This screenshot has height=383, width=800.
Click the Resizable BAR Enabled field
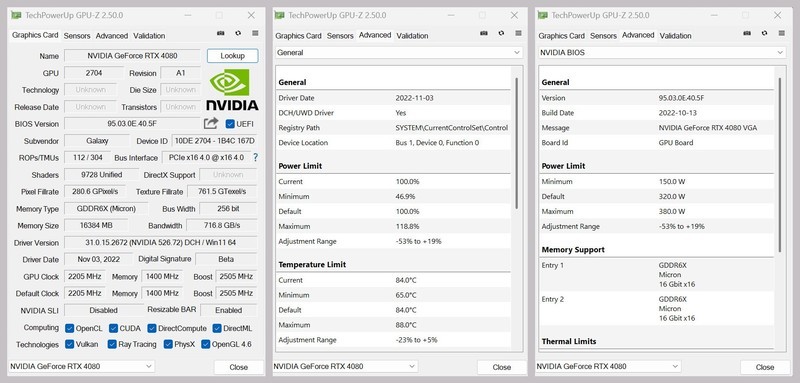click(229, 310)
